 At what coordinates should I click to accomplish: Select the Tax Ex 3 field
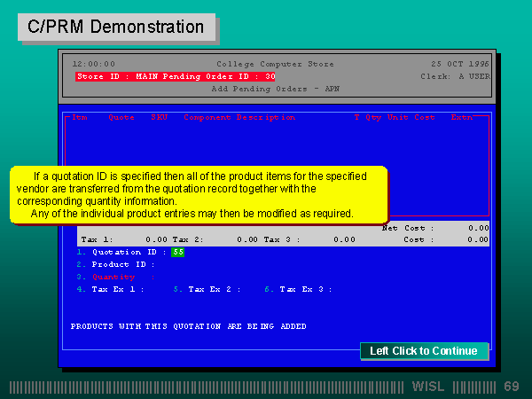(x=305, y=289)
